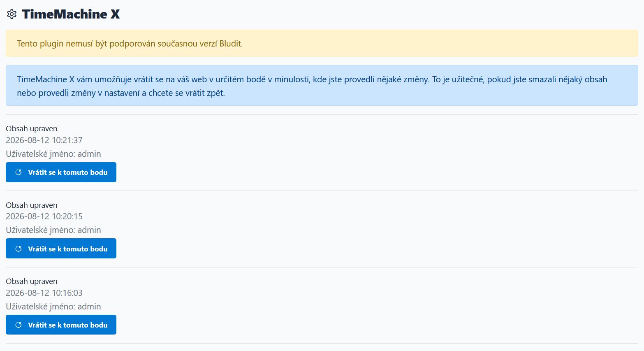
Task: Click the username line under 10:21:37
Action: [x=53, y=154]
